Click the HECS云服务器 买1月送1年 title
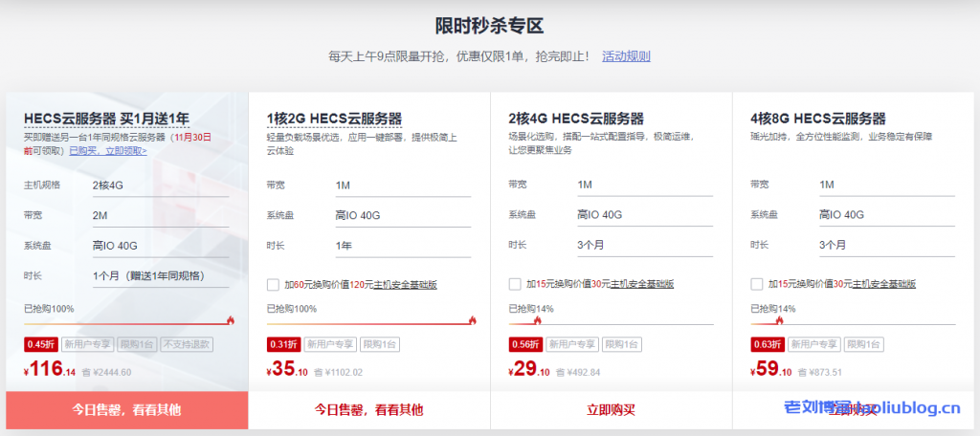980x436 pixels. click(106, 119)
